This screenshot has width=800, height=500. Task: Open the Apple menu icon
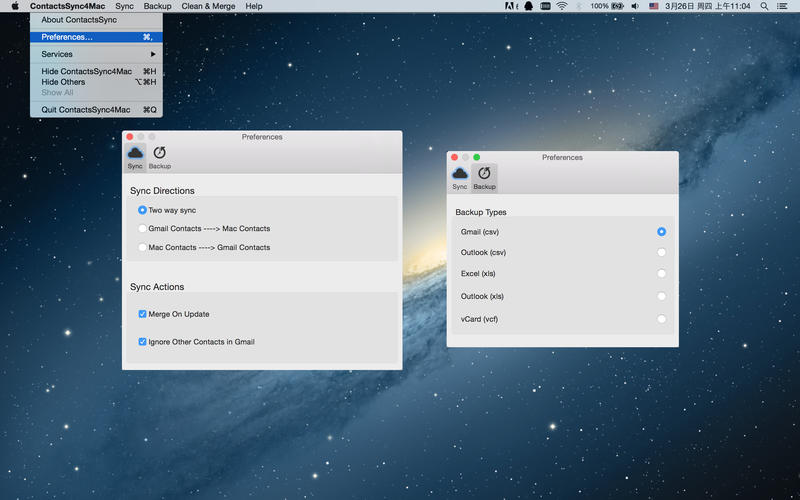(15, 6)
